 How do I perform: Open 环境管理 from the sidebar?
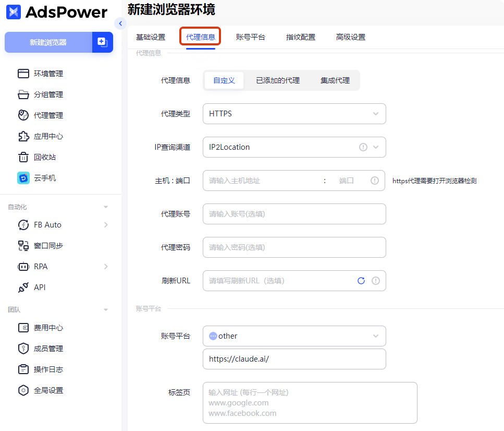48,74
